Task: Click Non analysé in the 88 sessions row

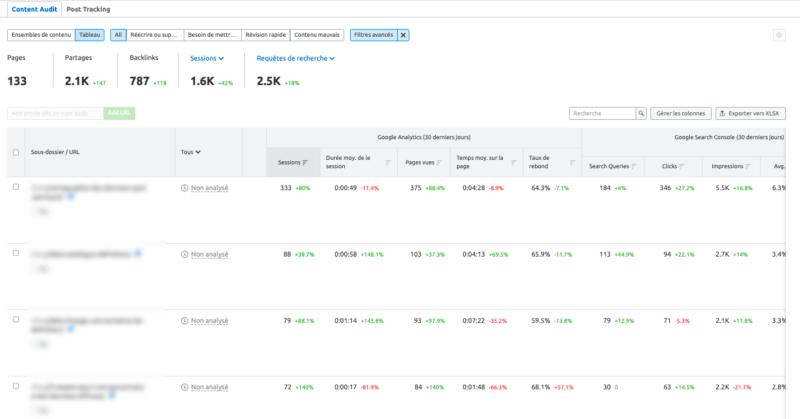Action: tap(210, 255)
